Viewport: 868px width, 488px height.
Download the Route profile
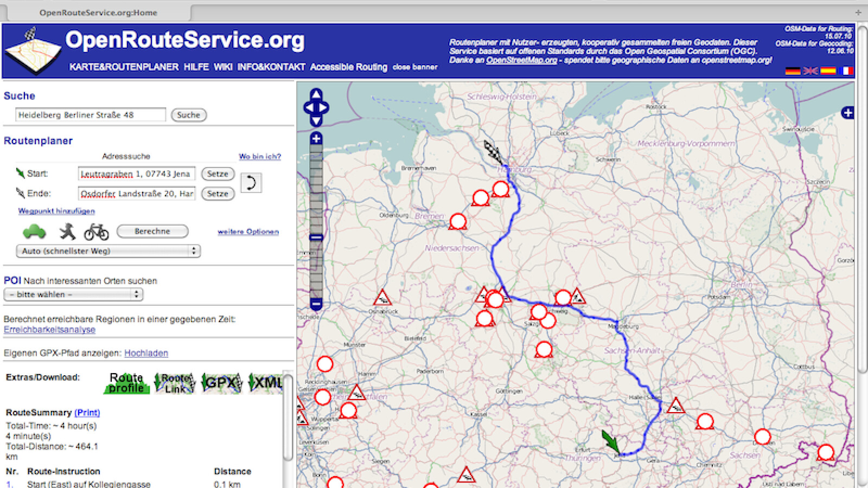[126, 383]
